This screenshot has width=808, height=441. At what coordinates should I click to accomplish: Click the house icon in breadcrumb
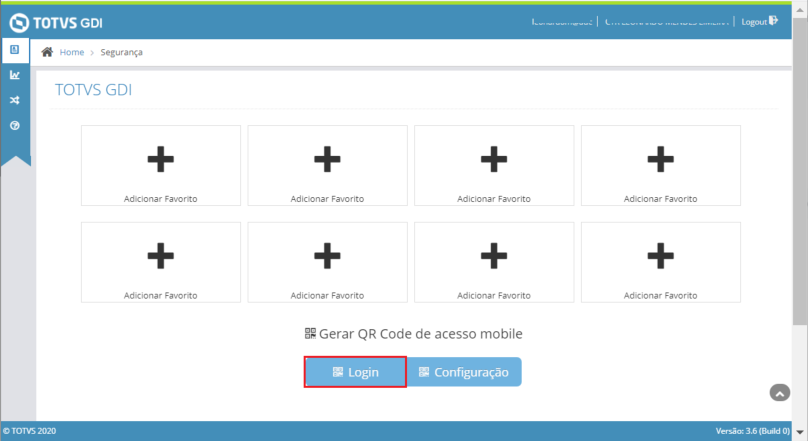coord(47,52)
